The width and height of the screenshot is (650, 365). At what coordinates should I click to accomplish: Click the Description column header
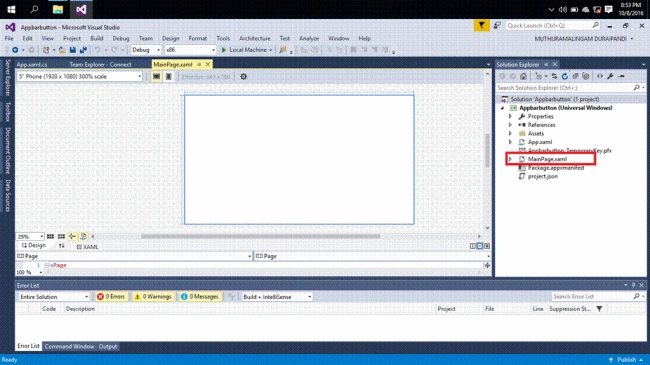(x=80, y=309)
